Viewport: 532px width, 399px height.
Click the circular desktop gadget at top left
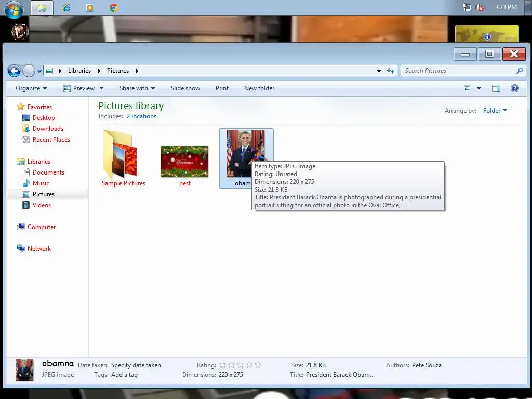(x=20, y=32)
